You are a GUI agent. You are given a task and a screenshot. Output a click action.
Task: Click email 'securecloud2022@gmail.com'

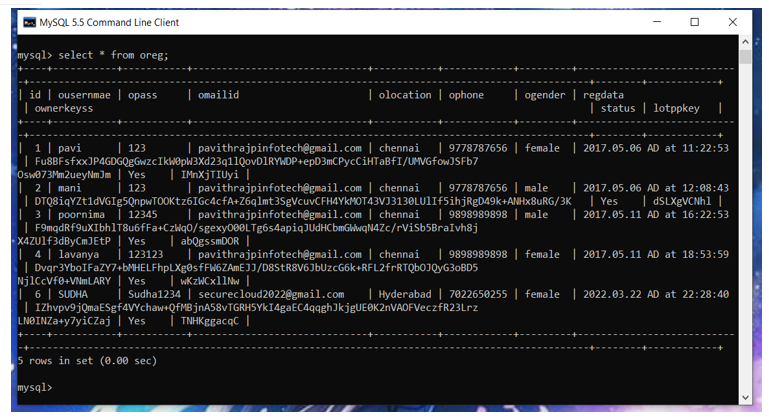(271, 294)
